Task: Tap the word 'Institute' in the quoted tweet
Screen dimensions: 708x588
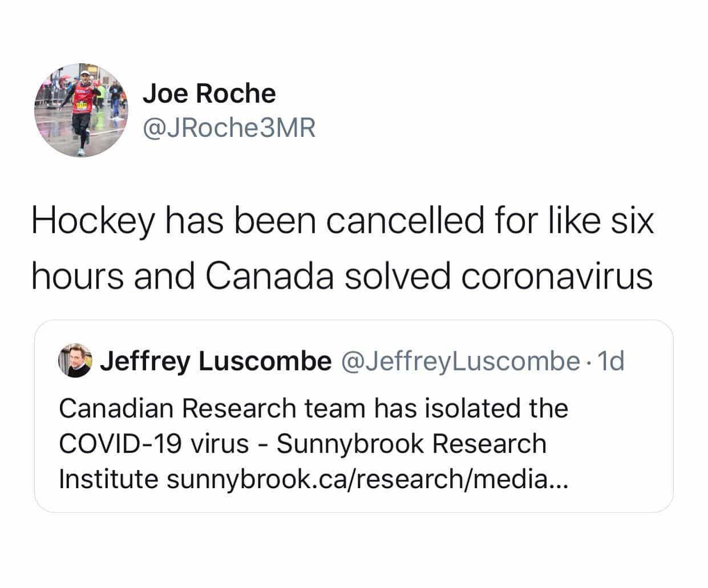Action: [x=108, y=479]
